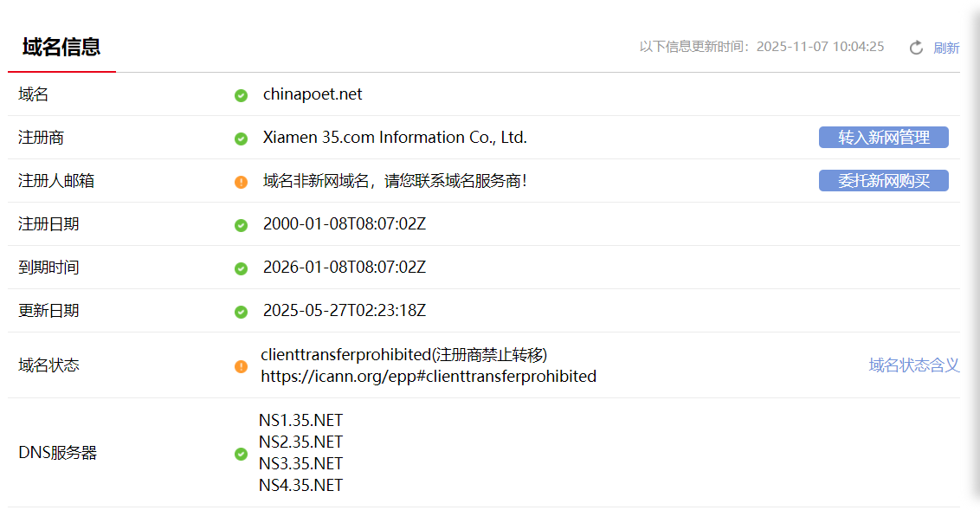Click orange warning icon in 注册人邮箱 row
980x523 pixels.
242,182
